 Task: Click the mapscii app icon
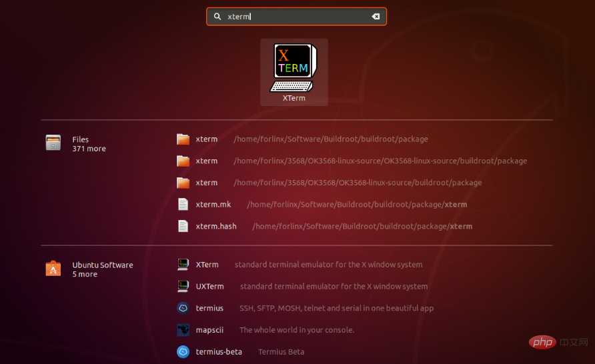click(183, 330)
